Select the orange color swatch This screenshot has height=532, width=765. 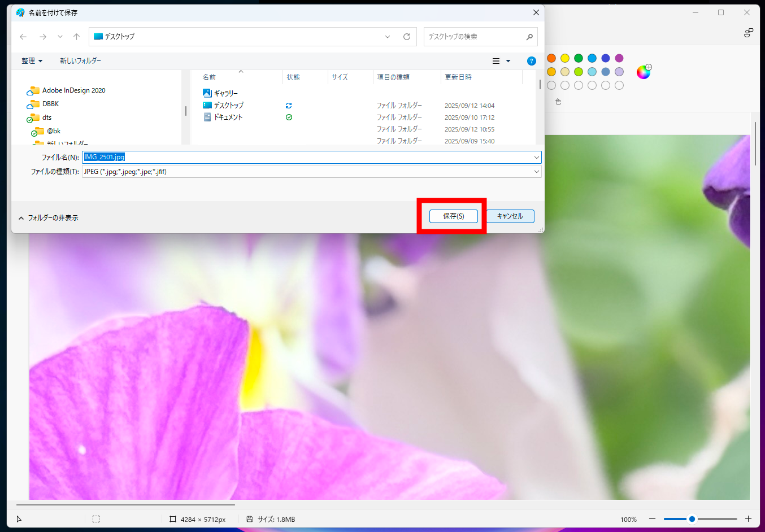pyautogui.click(x=551, y=58)
